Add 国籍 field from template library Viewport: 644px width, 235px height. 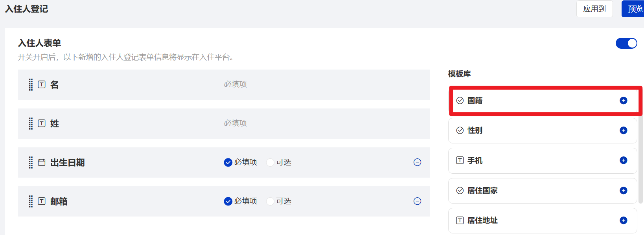click(x=623, y=101)
